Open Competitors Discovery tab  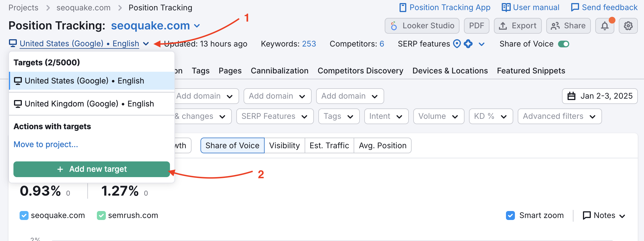pos(360,71)
